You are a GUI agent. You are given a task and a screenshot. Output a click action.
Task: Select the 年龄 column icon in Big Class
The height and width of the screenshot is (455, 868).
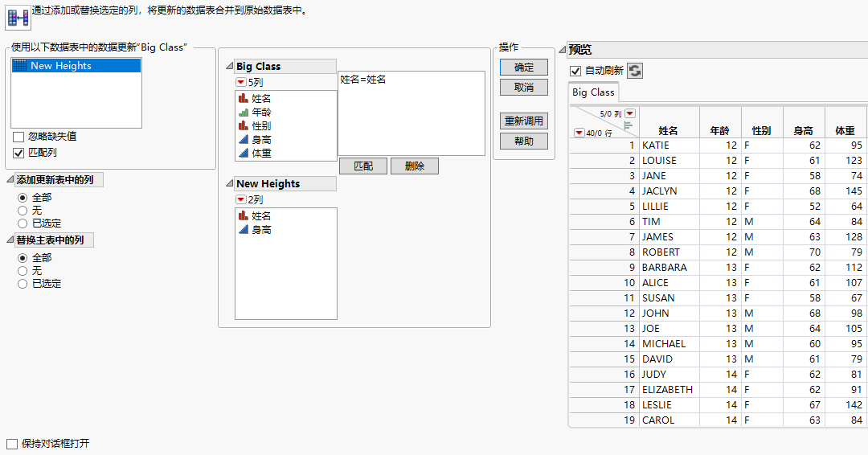coord(243,113)
